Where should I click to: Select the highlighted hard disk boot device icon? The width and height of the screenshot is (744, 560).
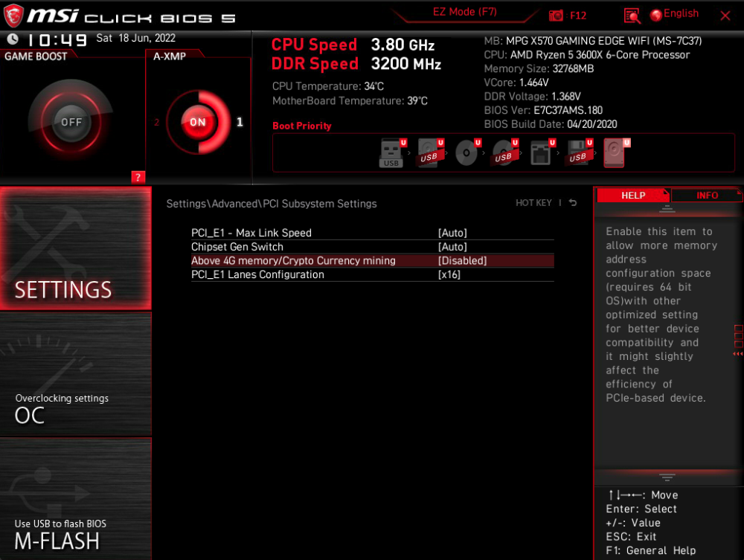616,152
